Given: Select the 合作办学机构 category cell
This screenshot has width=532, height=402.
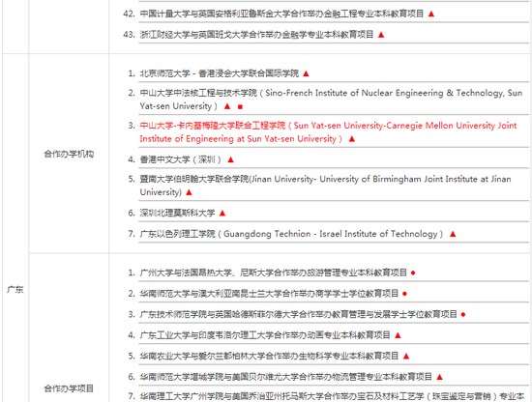Looking at the screenshot, I should (x=69, y=154).
